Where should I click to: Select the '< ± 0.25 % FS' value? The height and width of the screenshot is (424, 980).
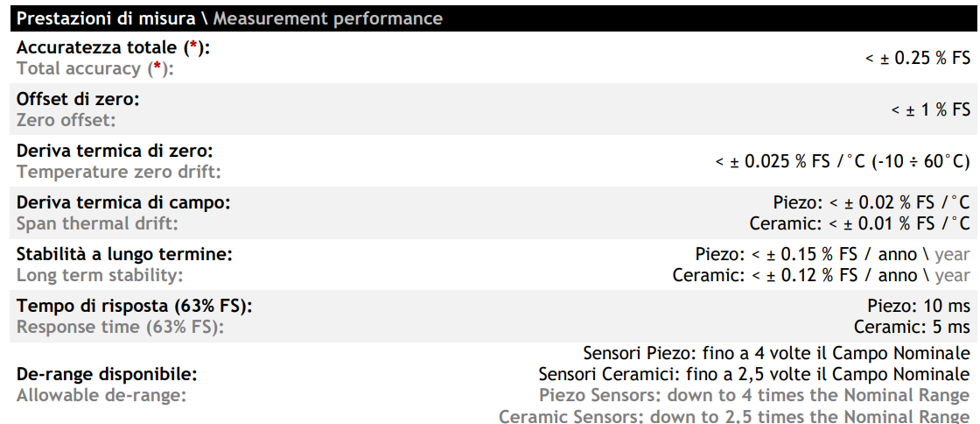(918, 58)
